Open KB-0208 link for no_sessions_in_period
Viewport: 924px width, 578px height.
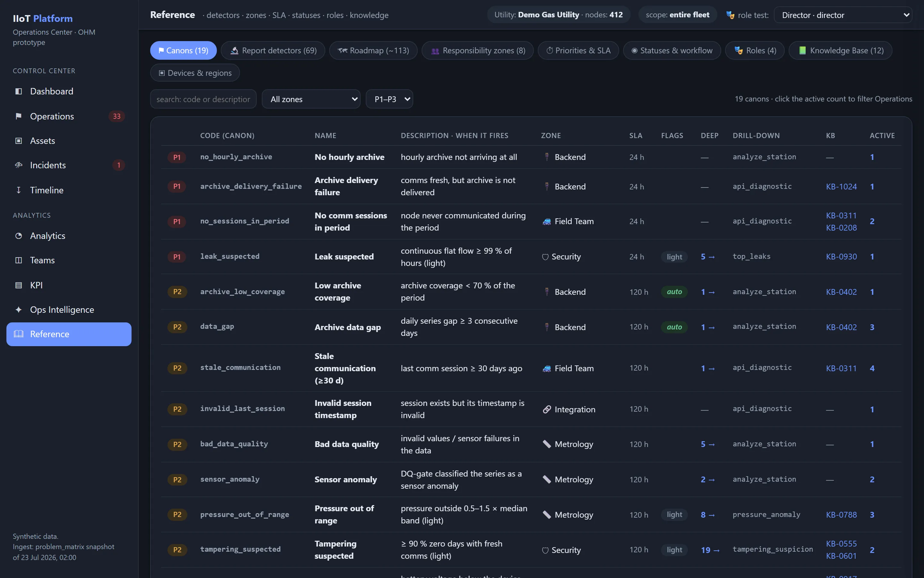click(841, 228)
